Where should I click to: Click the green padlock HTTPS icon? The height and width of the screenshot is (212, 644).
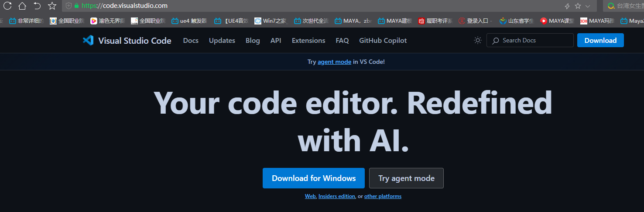pyautogui.click(x=77, y=6)
